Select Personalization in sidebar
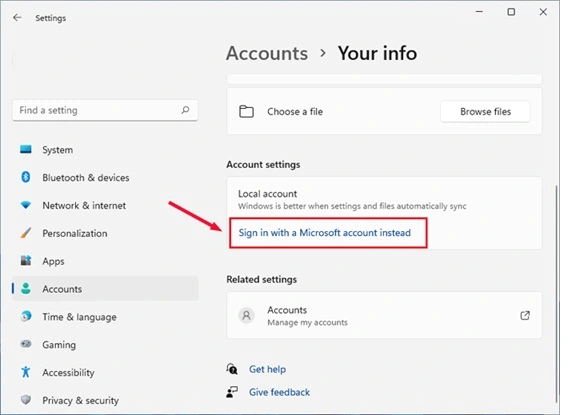Screen dimensions: 570x415 pyautogui.click(x=105, y=233)
